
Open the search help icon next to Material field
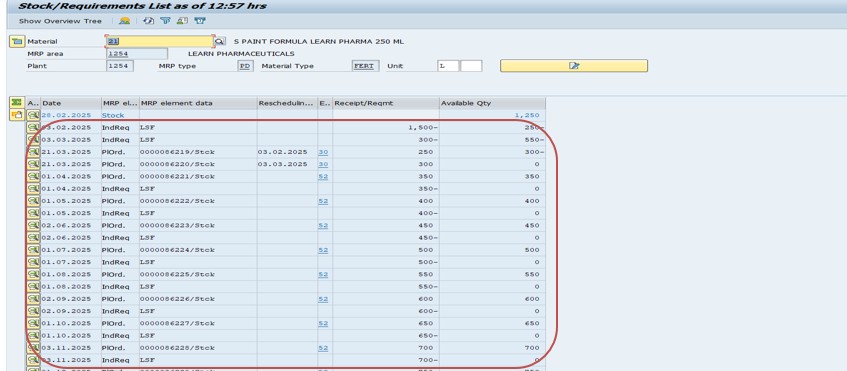click(x=220, y=42)
